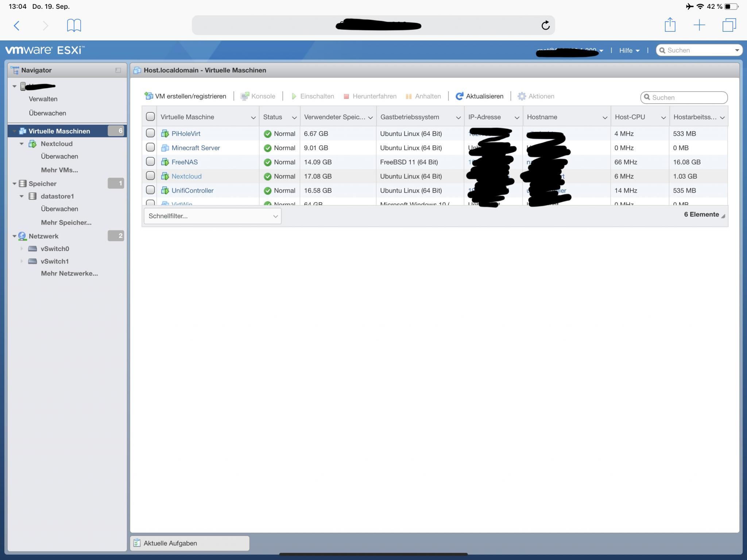Open a new Safari tab
The width and height of the screenshot is (747, 560).
click(x=699, y=25)
